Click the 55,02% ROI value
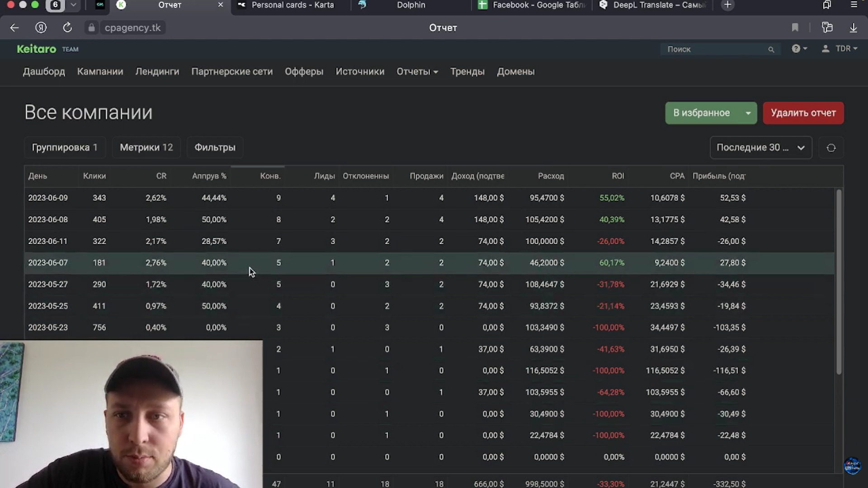 [612, 198]
